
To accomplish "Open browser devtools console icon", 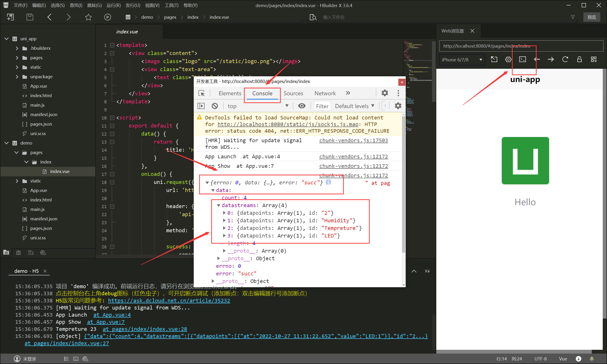I will [522, 59].
